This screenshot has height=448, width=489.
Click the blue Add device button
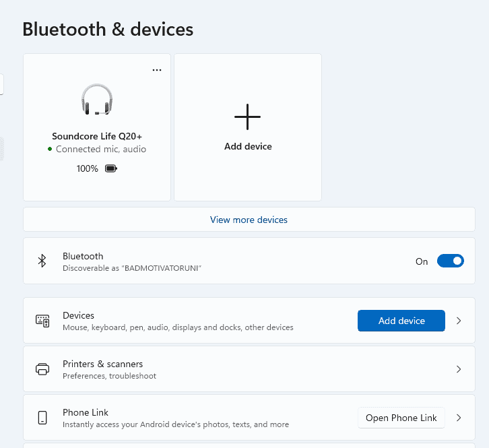pyautogui.click(x=401, y=321)
